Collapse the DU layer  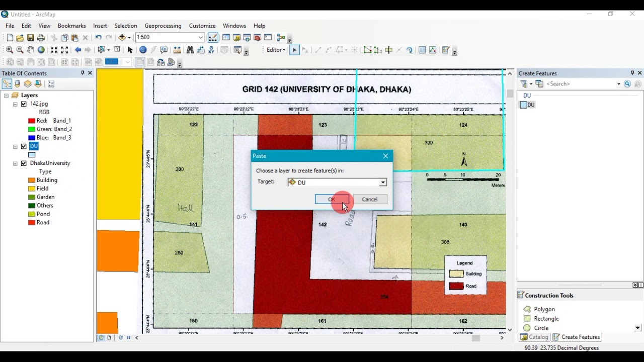(15, 146)
